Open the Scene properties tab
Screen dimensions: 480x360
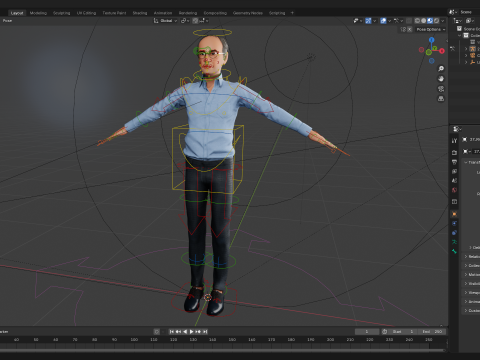[x=454, y=180]
